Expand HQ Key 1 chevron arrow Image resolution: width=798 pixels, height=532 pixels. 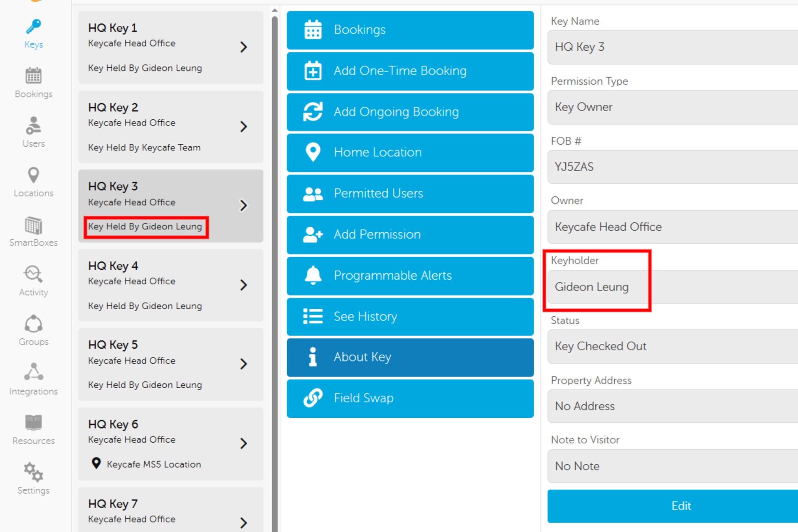tap(244, 47)
